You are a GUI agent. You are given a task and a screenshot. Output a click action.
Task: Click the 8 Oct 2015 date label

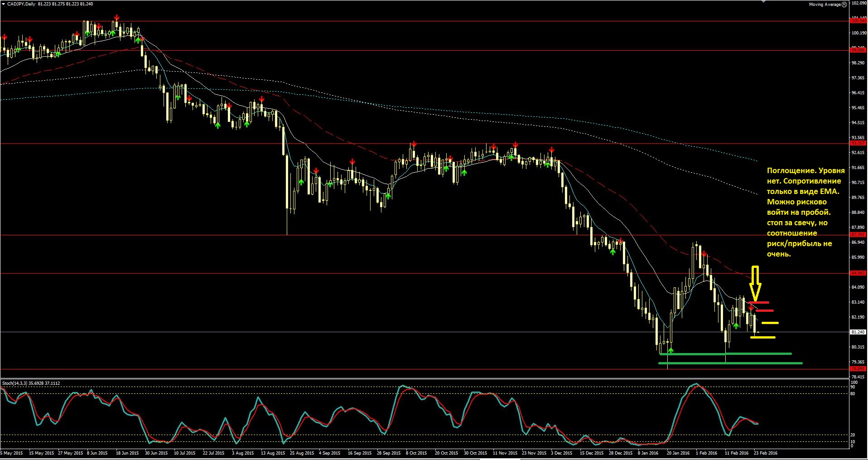click(x=416, y=453)
